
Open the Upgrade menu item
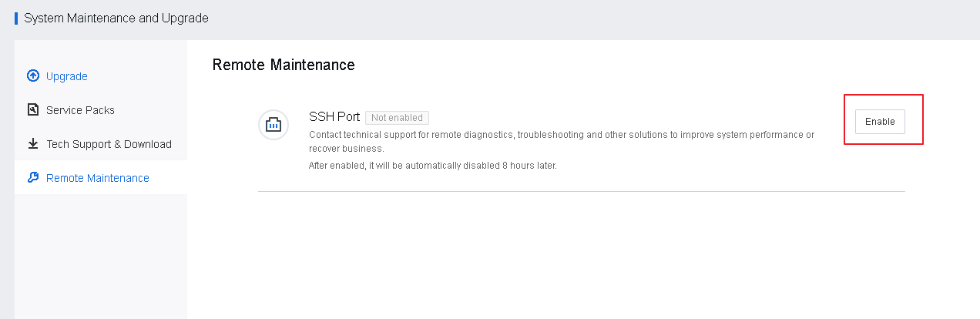click(67, 76)
